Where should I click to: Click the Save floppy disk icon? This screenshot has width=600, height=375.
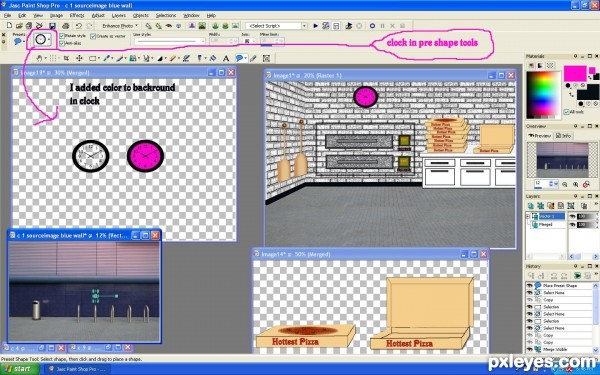pos(52,26)
